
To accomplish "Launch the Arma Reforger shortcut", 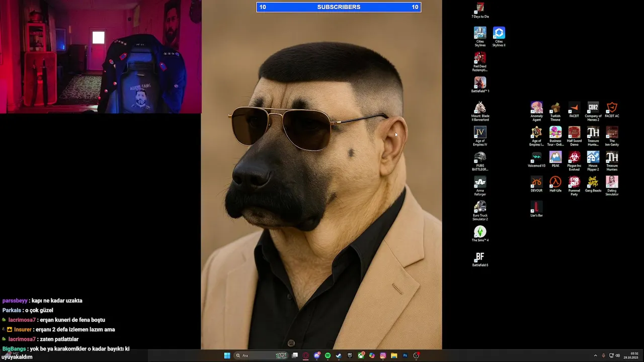I will [480, 186].
